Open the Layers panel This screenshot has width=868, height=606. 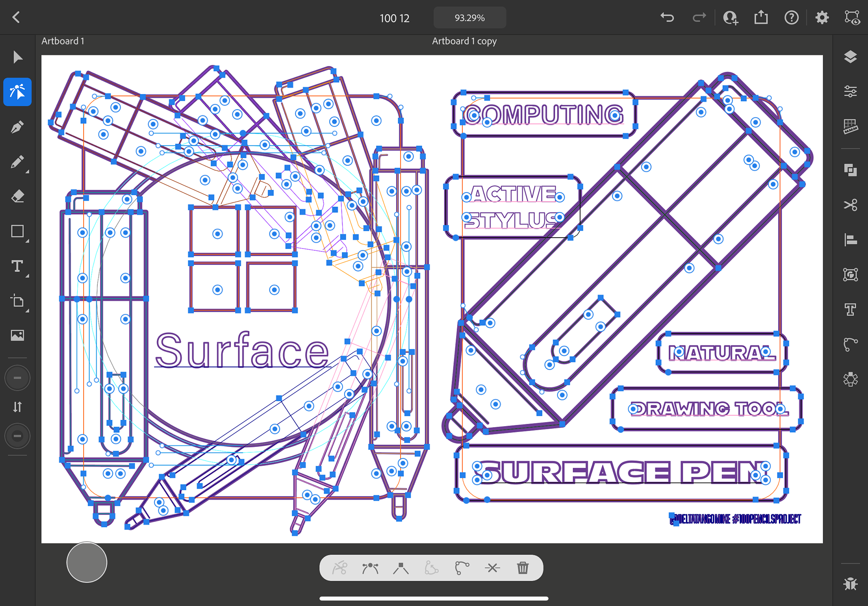pos(850,57)
